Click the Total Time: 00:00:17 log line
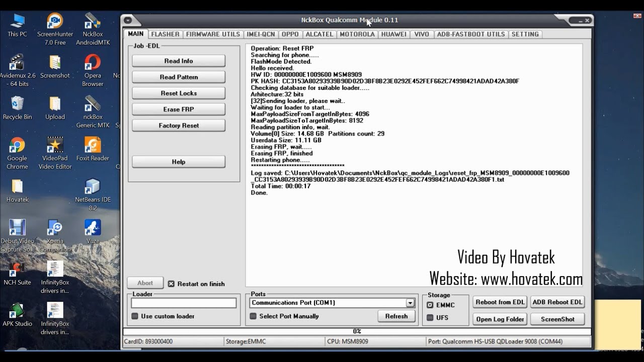644x362 pixels. pos(281,186)
